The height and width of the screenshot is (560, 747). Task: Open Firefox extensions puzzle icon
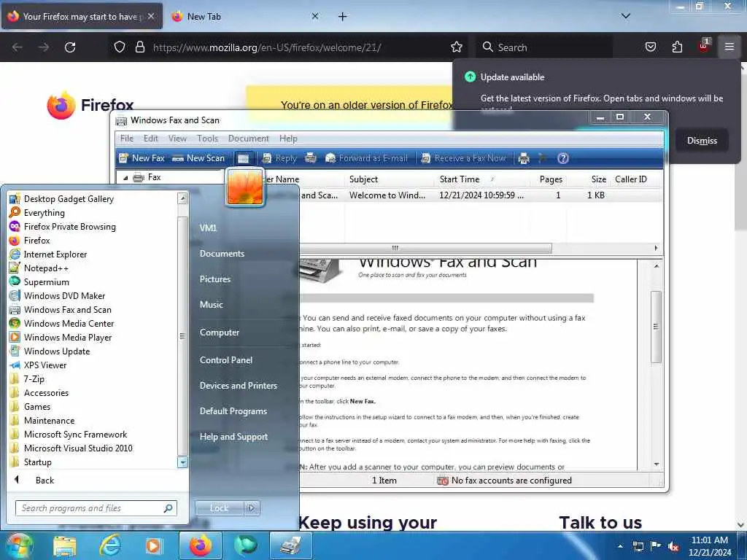pyautogui.click(x=677, y=47)
